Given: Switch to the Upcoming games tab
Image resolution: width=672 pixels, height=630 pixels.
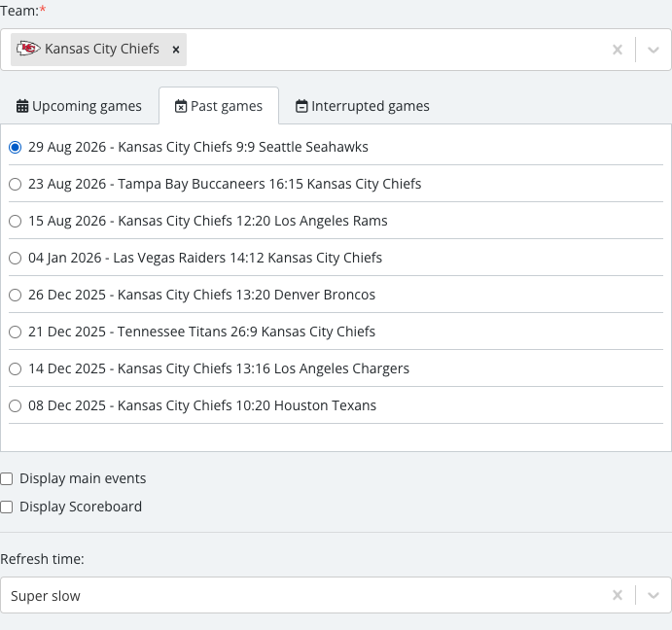Looking at the screenshot, I should click(x=79, y=106).
